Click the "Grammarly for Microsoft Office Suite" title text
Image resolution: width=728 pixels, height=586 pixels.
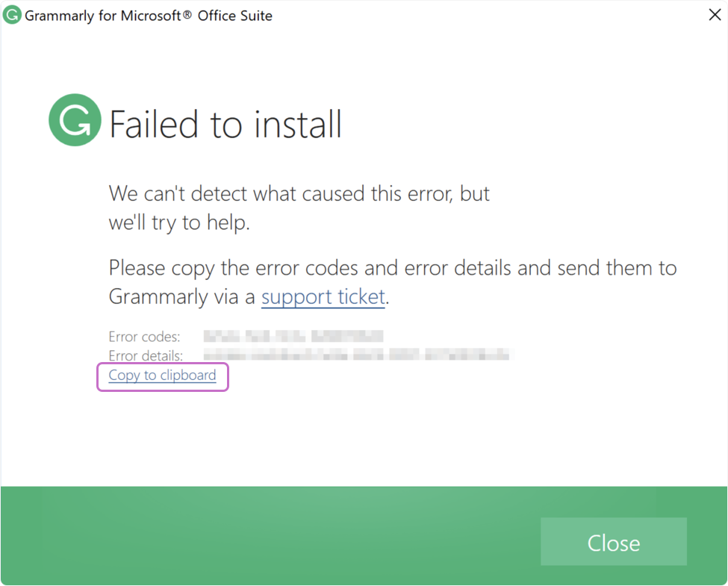(x=148, y=16)
